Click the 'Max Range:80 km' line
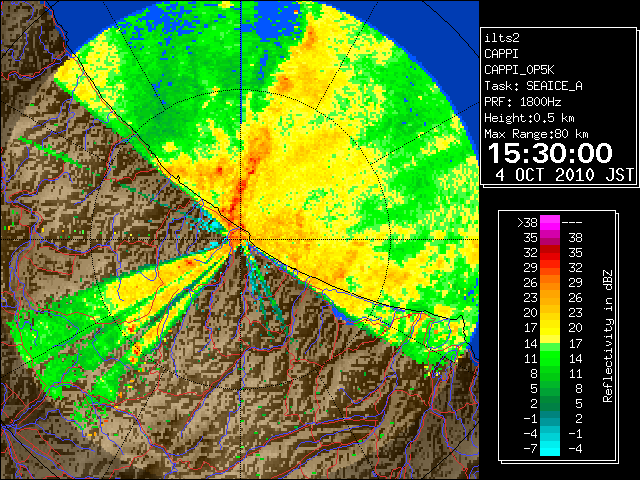The height and width of the screenshot is (480, 640). point(536,134)
